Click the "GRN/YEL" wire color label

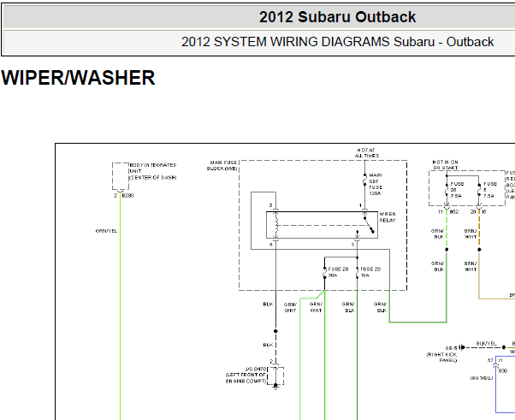coord(106,231)
